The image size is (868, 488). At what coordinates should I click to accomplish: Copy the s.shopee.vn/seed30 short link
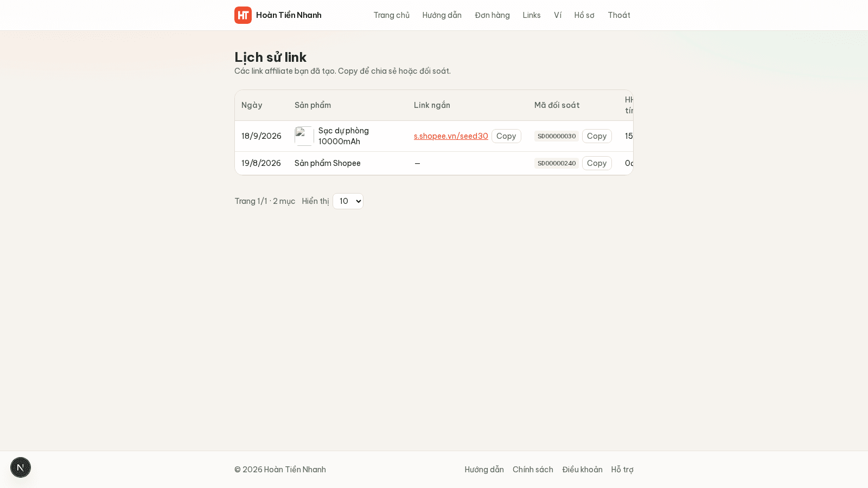click(x=506, y=136)
